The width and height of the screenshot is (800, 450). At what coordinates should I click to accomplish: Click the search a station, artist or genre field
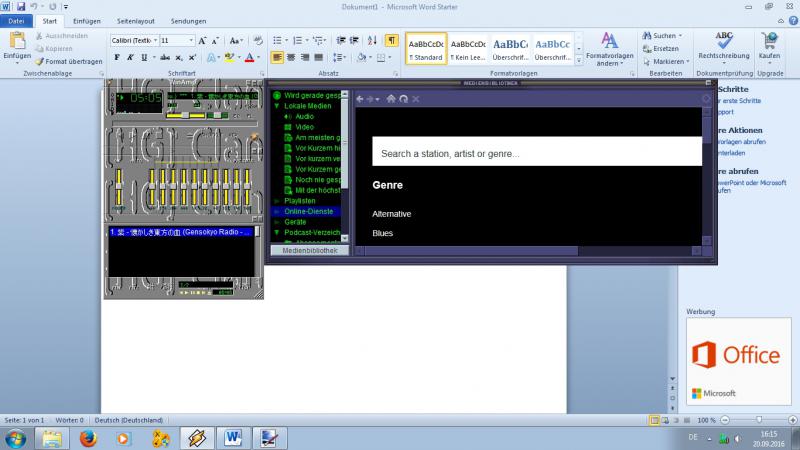[x=537, y=151]
